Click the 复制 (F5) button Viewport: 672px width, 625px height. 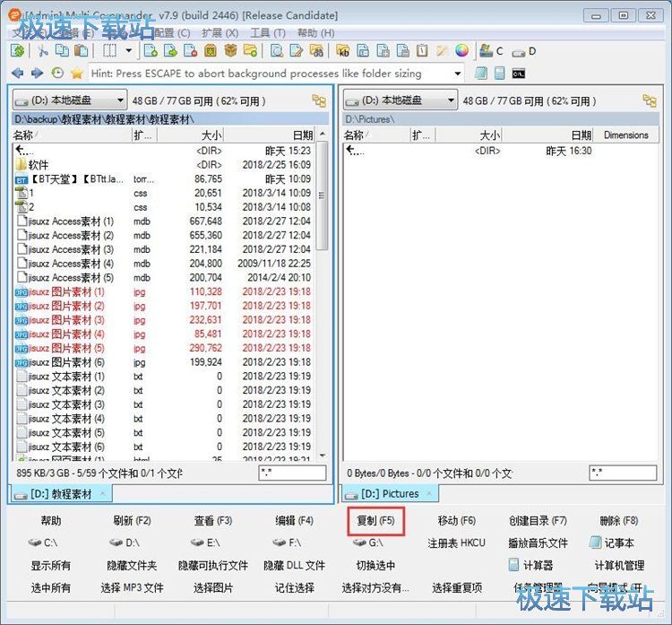(x=375, y=521)
